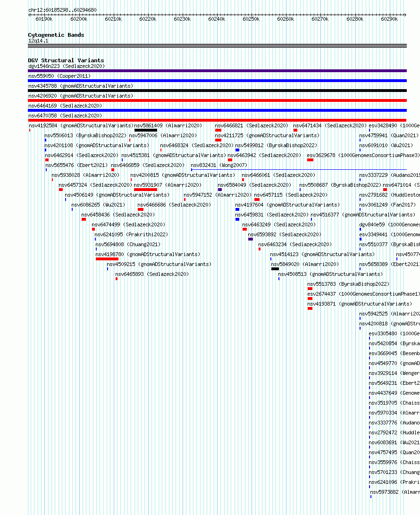Click nsv4211725 (gnomADStructuralVariants) label
This screenshot has height=515, width=420.
[267, 135]
